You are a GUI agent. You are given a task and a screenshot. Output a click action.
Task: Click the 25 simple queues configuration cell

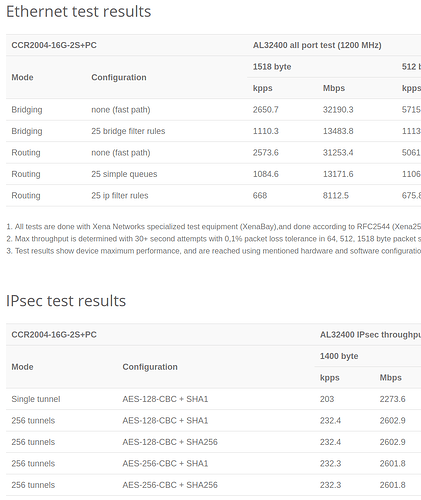124,174
